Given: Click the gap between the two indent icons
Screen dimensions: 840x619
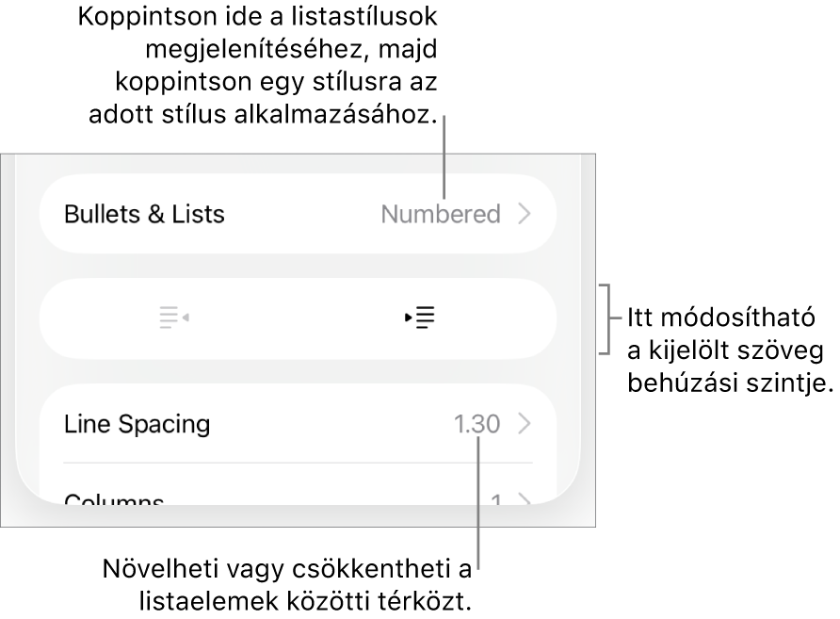Looking at the screenshot, I should [298, 318].
